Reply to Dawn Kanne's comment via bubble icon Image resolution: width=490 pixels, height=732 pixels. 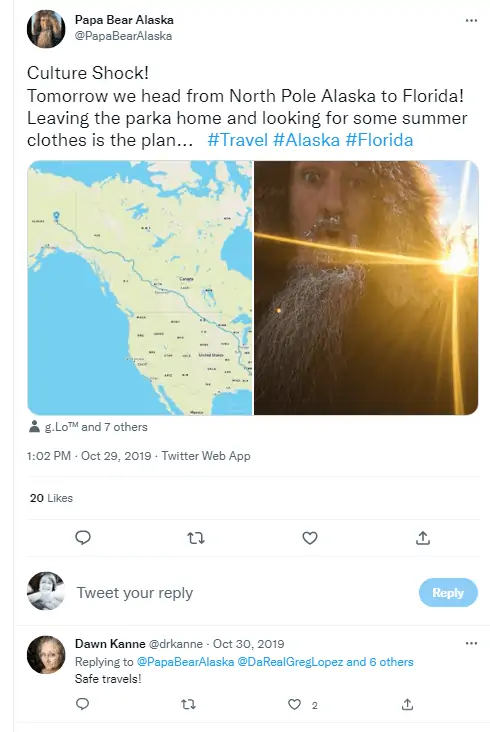point(83,704)
